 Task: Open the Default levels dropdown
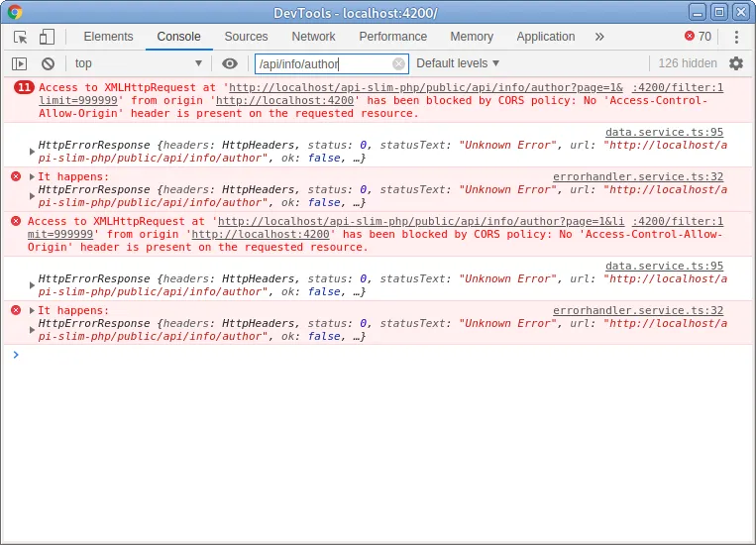[x=458, y=63]
